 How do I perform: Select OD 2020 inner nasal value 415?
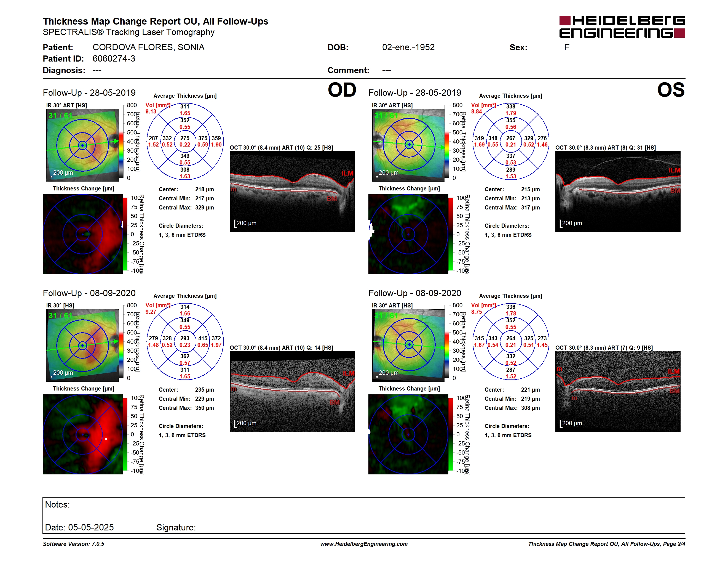(x=203, y=338)
